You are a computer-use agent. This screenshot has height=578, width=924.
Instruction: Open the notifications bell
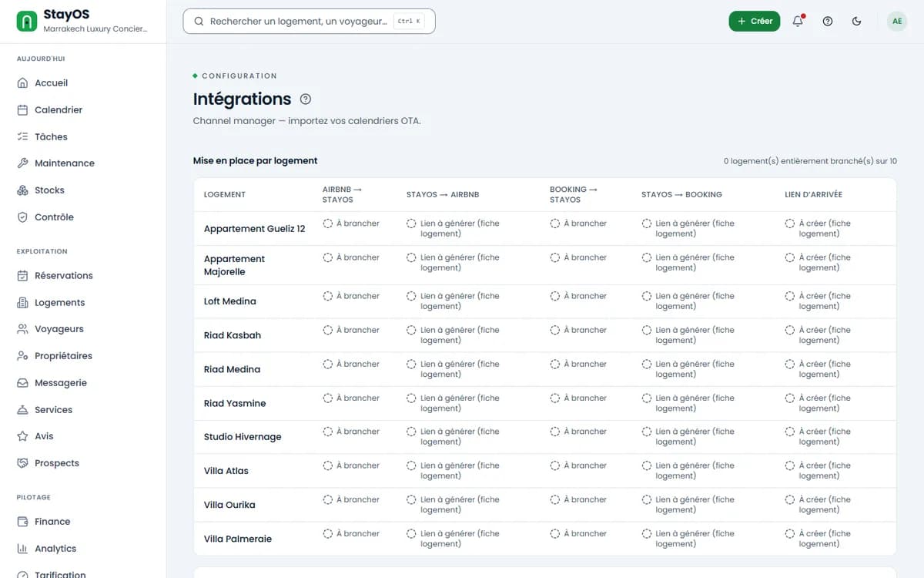[x=798, y=22]
